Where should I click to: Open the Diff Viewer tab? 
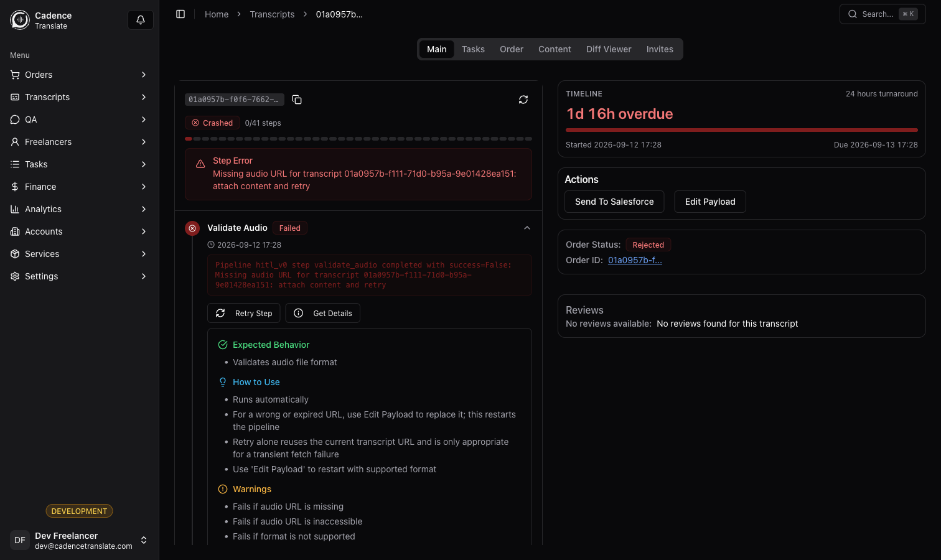click(609, 49)
